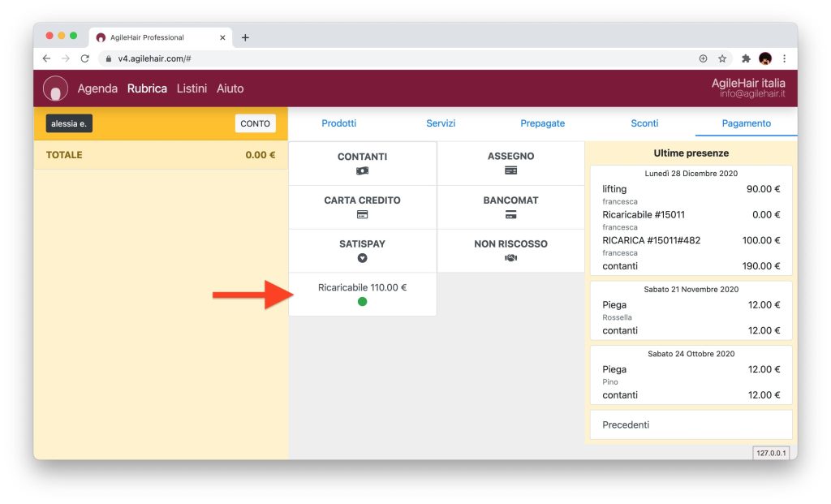
Task: Switch to the Prodotti tab
Action: click(x=338, y=123)
